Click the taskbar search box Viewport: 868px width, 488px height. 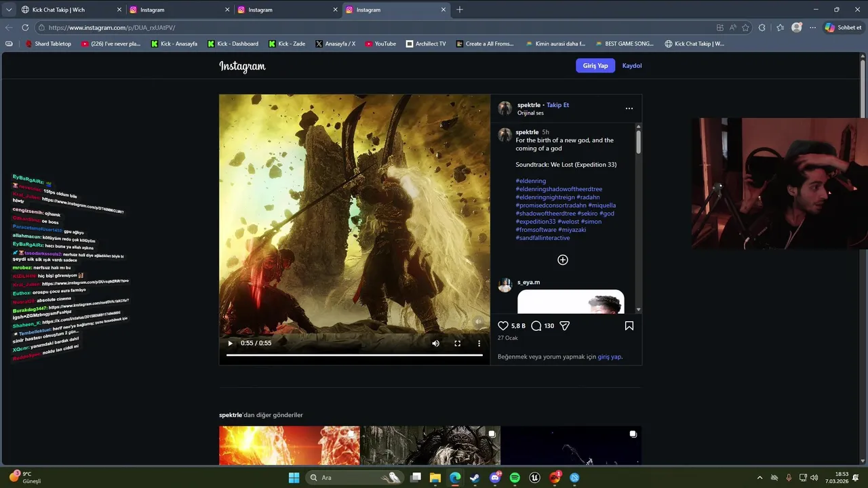coord(355,478)
